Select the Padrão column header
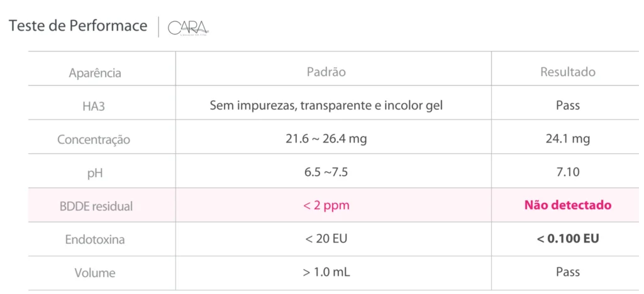The height and width of the screenshot is (294, 644). (326, 72)
